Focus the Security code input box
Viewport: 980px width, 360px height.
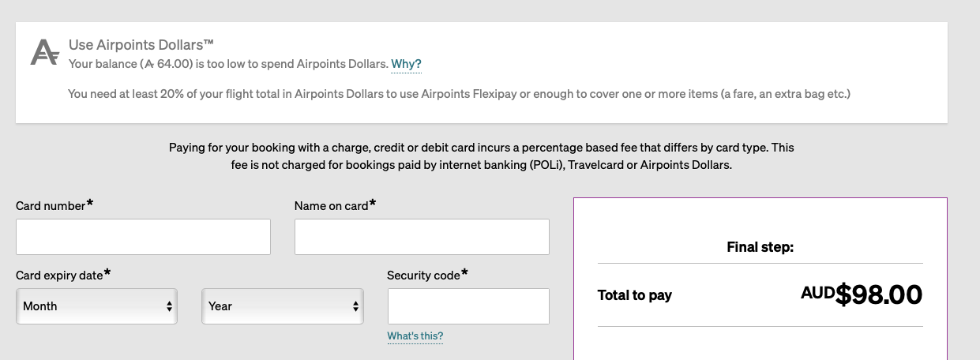(x=468, y=306)
